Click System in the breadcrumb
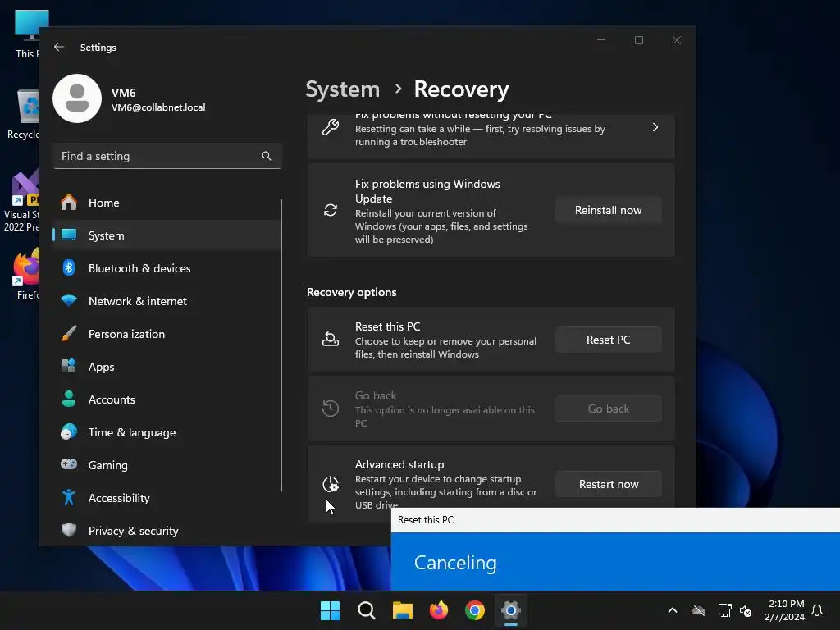 coord(342,89)
